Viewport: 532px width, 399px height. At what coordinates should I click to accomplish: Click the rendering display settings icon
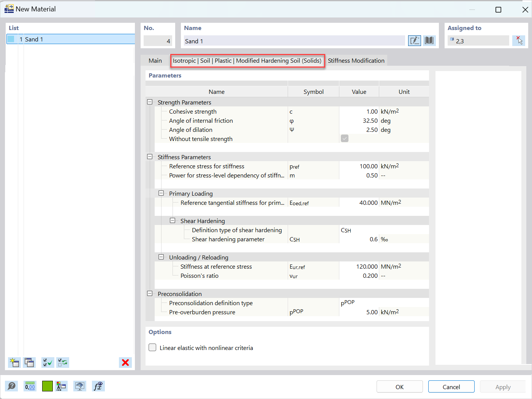pyautogui.click(x=80, y=386)
